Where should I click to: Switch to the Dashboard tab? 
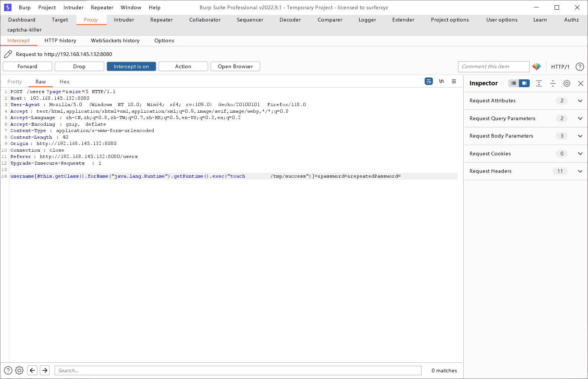(22, 20)
